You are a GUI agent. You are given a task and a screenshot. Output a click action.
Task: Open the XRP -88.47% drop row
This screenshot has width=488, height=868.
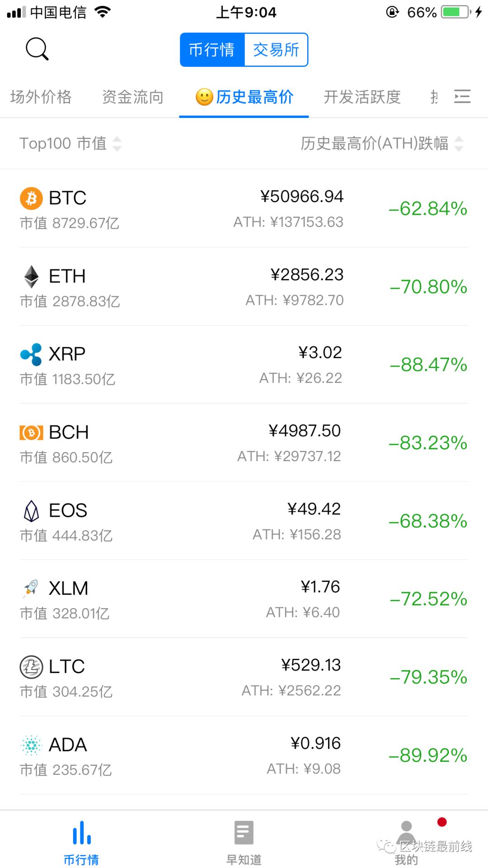click(244, 364)
